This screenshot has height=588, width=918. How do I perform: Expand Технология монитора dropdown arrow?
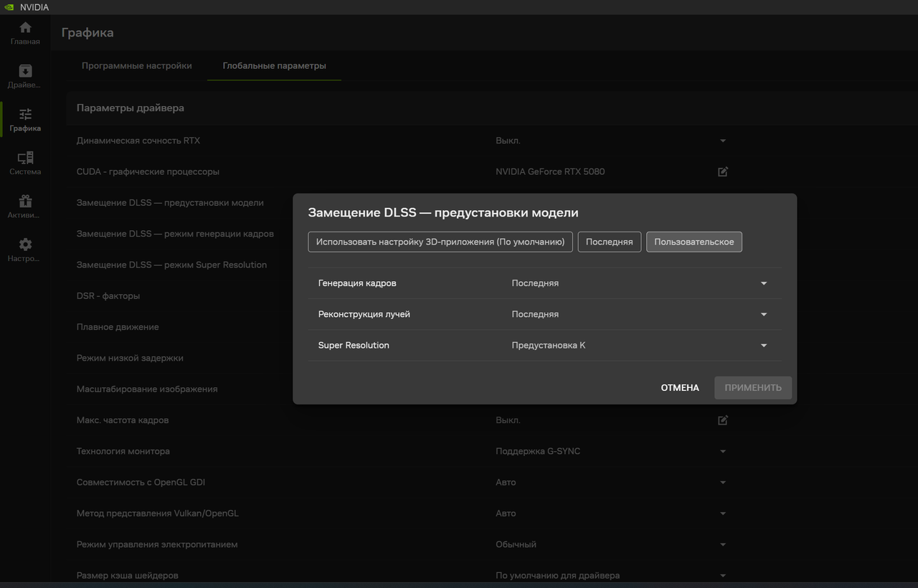[x=723, y=452]
